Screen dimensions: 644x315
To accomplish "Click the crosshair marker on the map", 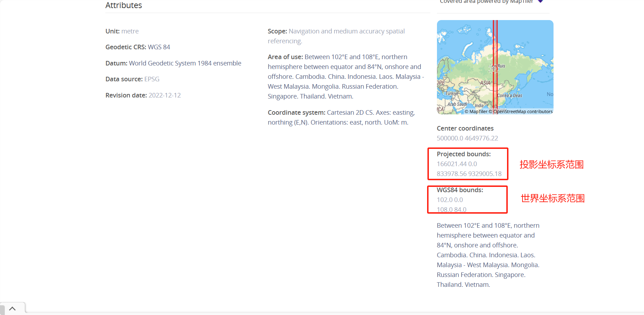I will (494, 69).
